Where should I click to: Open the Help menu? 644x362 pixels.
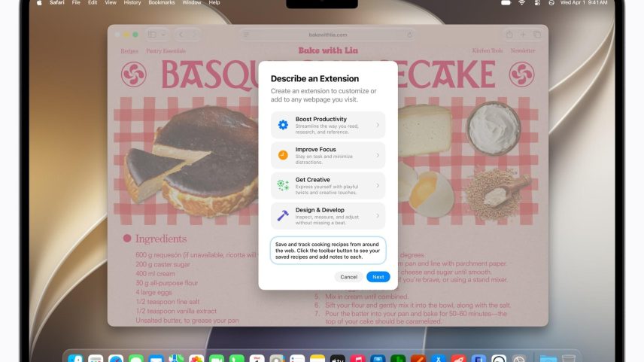coord(214,2)
